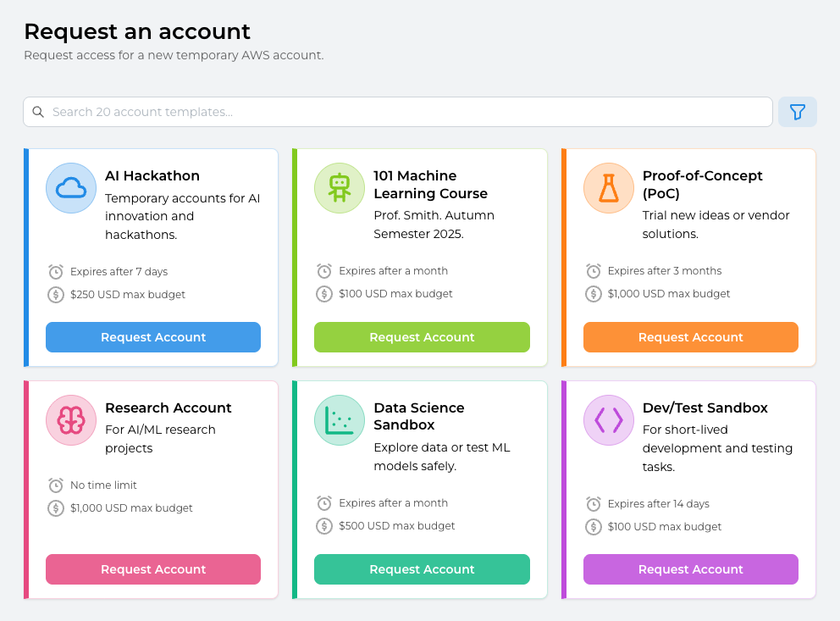The width and height of the screenshot is (840, 621).
Task: Select the Research Account card title
Action: click(168, 408)
